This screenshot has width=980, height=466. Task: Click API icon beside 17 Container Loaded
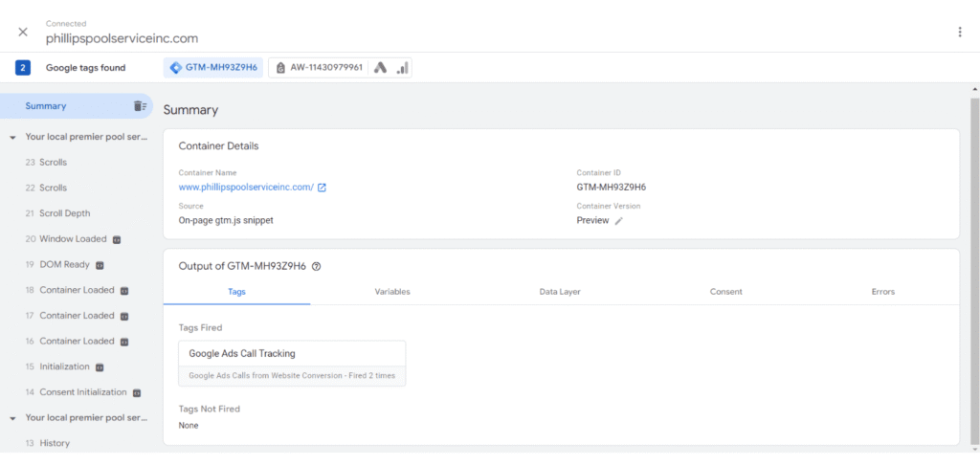tap(123, 316)
